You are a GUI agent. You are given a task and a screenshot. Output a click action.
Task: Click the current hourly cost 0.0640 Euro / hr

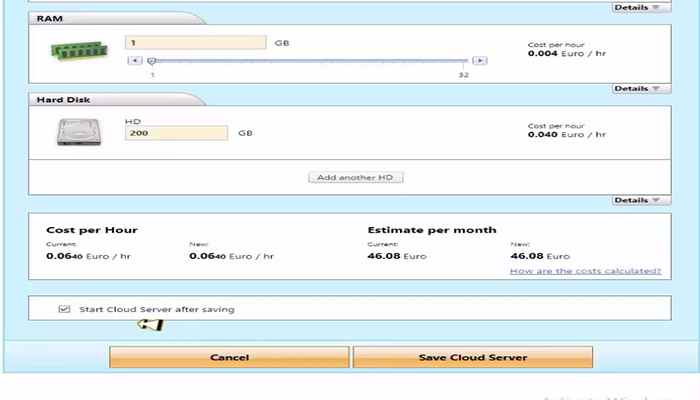tap(88, 256)
